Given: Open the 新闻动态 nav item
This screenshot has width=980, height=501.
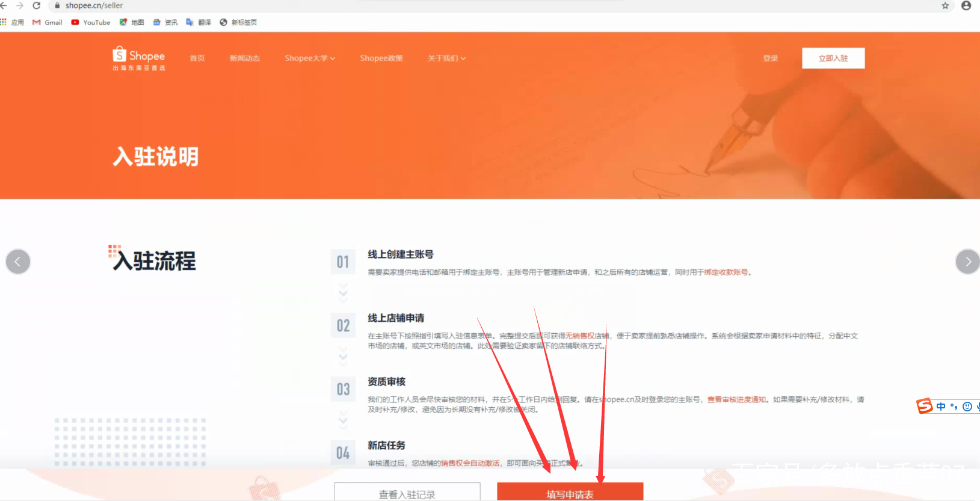Looking at the screenshot, I should coord(245,58).
